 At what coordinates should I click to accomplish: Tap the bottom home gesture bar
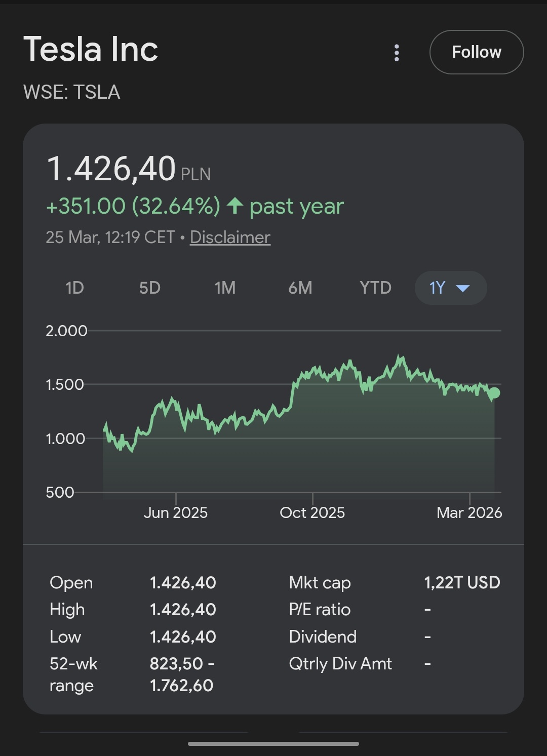click(x=273, y=744)
